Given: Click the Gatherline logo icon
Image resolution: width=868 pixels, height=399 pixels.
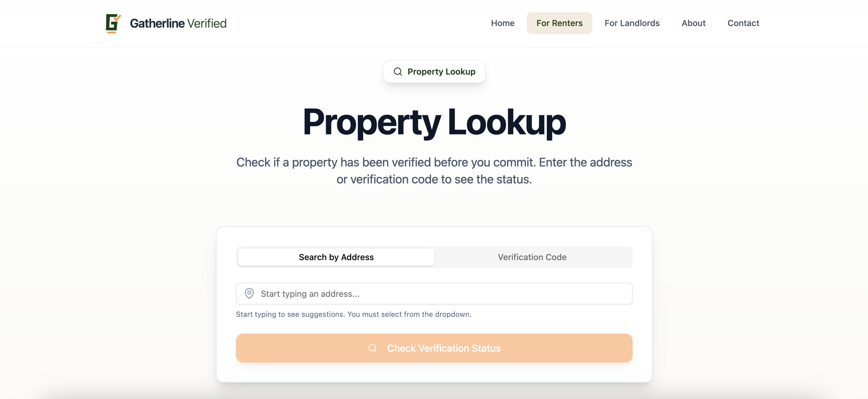Looking at the screenshot, I should pos(113,23).
